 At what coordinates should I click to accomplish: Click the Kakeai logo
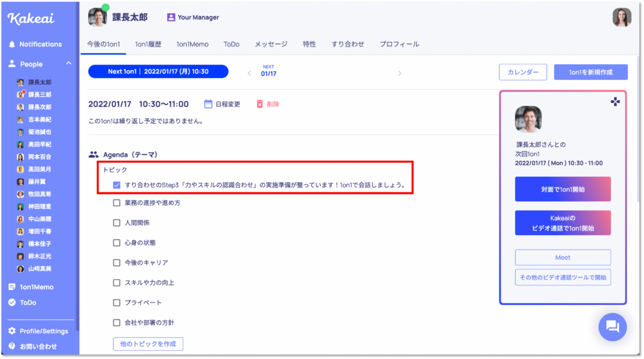[x=31, y=18]
